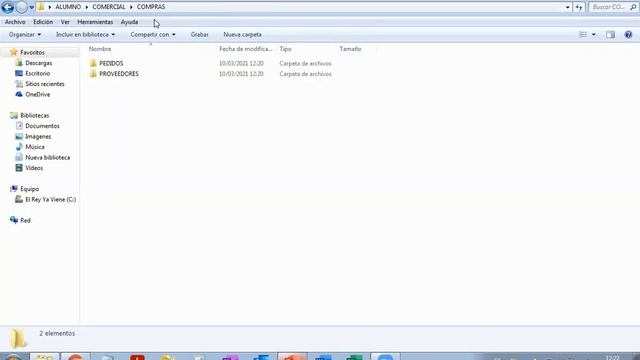
Task: Select Red in the navigation pane
Action: [x=25, y=220]
